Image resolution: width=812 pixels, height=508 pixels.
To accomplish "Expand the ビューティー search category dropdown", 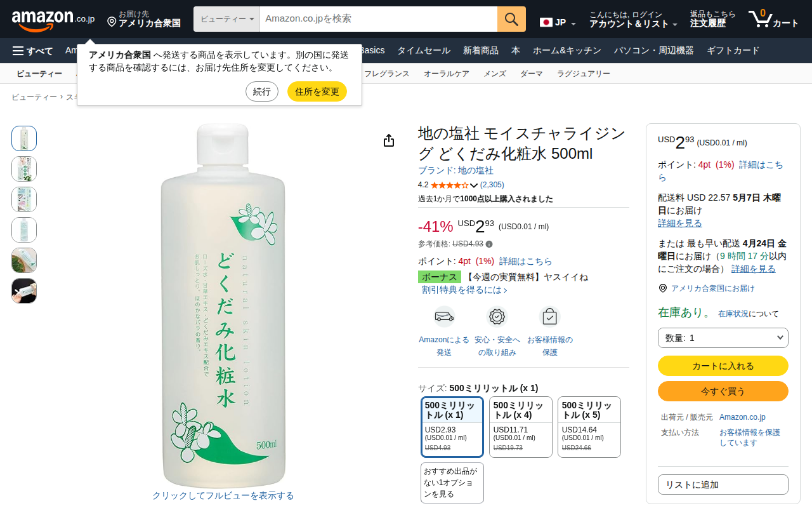I will 227,19.
